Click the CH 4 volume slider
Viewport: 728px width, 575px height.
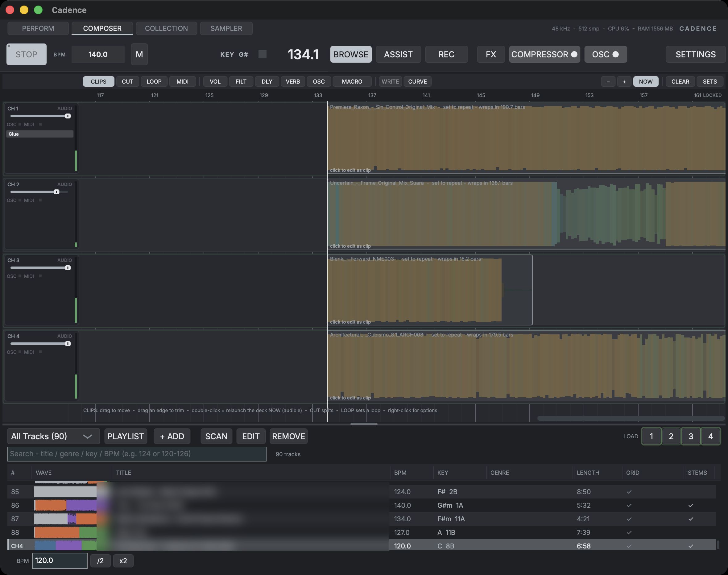[40, 344]
